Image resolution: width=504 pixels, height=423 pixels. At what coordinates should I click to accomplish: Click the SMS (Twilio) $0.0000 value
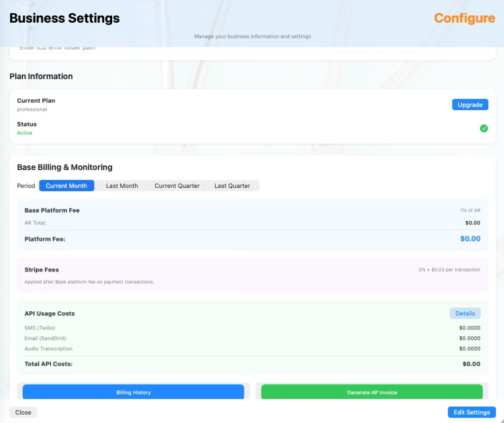coord(470,328)
